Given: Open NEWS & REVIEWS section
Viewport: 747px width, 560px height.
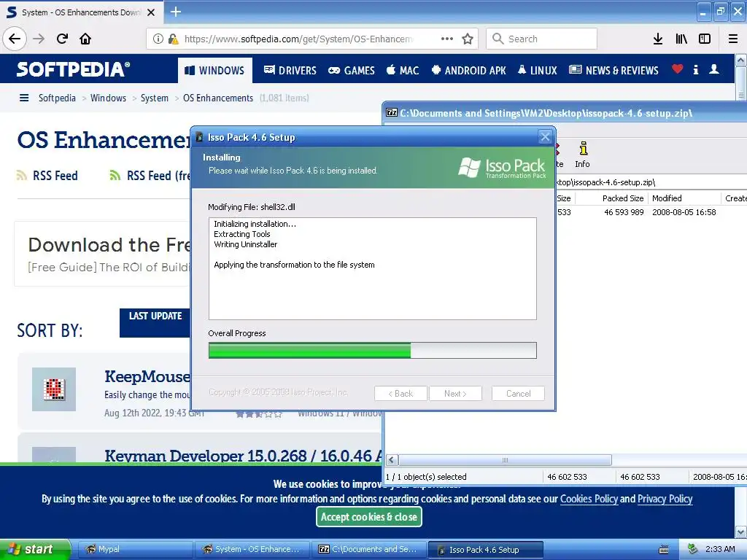Looking at the screenshot, I should [614, 71].
